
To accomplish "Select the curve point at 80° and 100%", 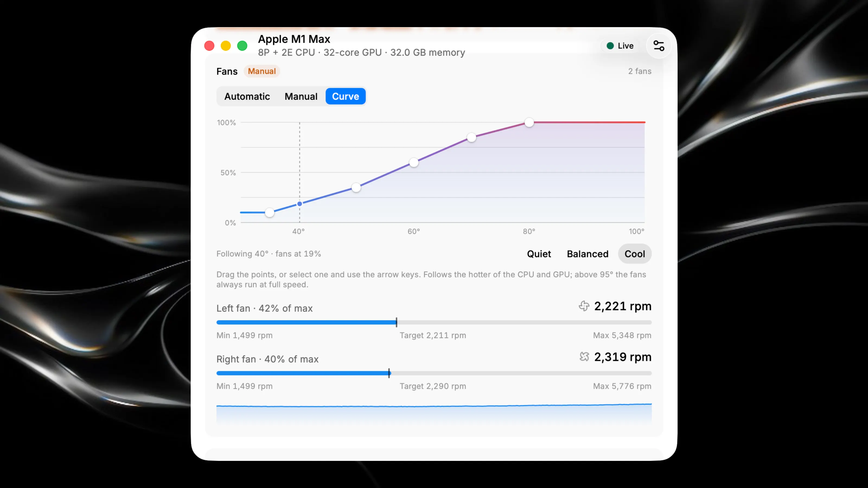I will [529, 122].
